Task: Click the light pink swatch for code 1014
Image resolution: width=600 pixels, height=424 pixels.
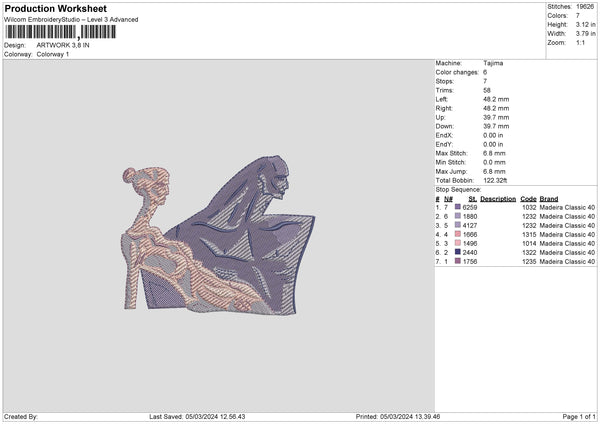Action: [x=458, y=243]
